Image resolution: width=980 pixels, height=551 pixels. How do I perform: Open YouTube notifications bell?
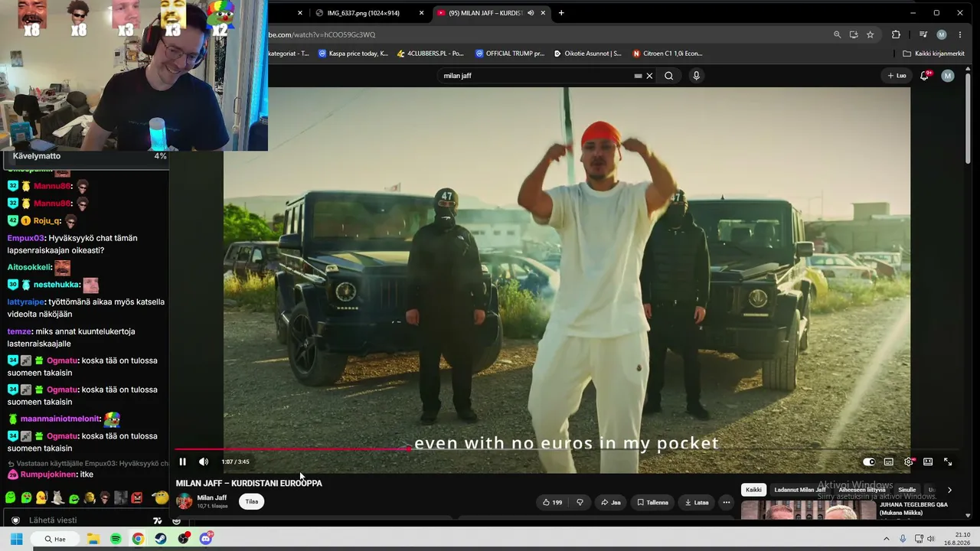click(x=924, y=76)
